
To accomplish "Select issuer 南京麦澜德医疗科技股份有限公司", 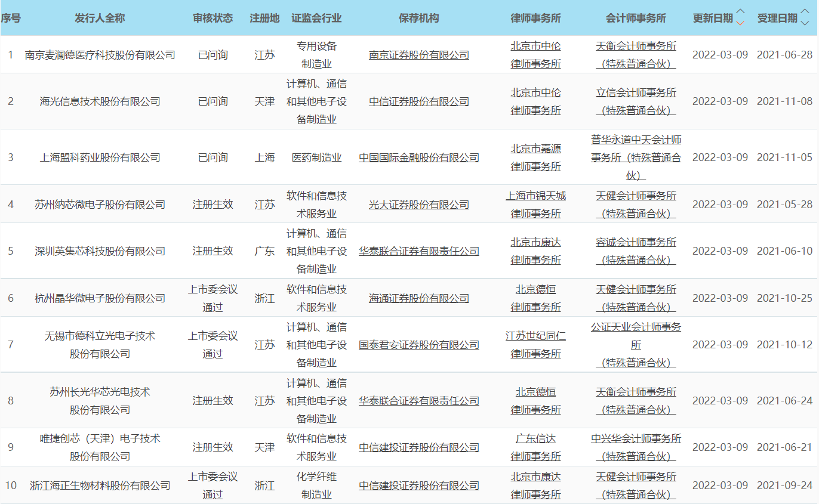I will pos(100,55).
